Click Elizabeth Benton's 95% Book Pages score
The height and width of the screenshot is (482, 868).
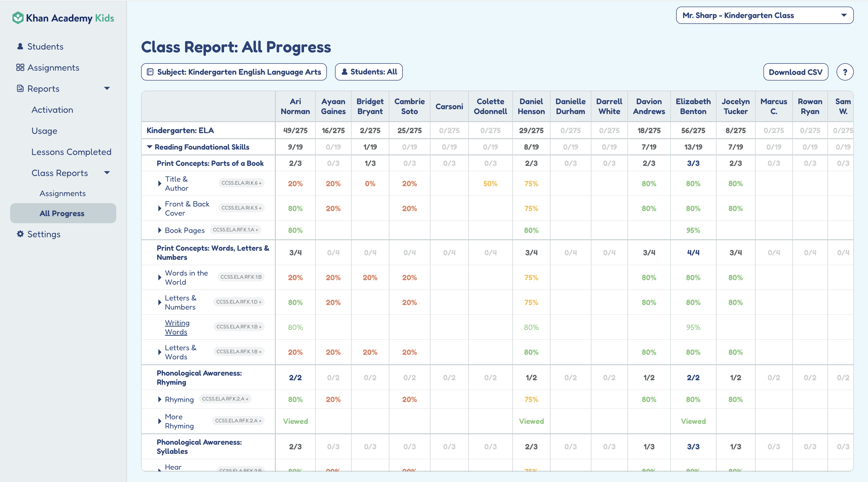pyautogui.click(x=693, y=230)
